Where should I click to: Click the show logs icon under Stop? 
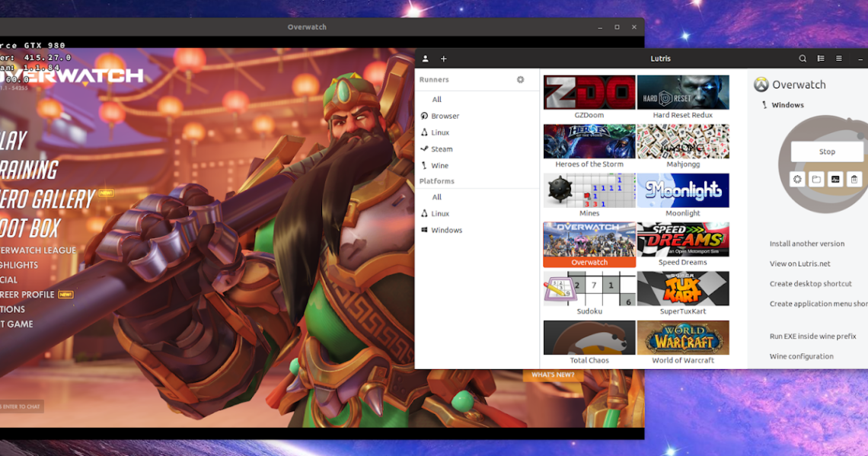(x=834, y=179)
